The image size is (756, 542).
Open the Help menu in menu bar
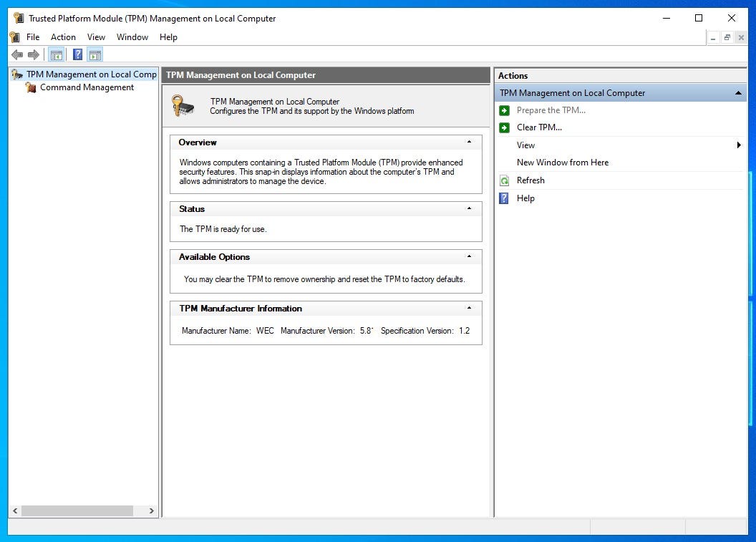tap(168, 37)
